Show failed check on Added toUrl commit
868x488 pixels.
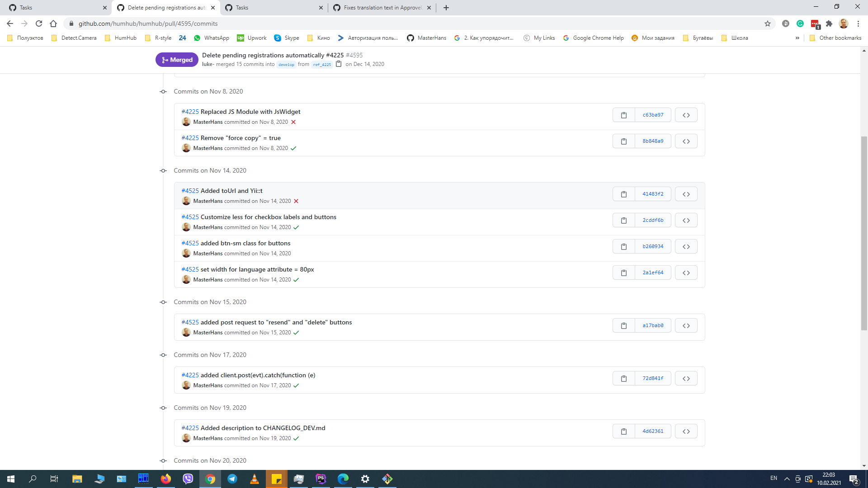tap(296, 201)
